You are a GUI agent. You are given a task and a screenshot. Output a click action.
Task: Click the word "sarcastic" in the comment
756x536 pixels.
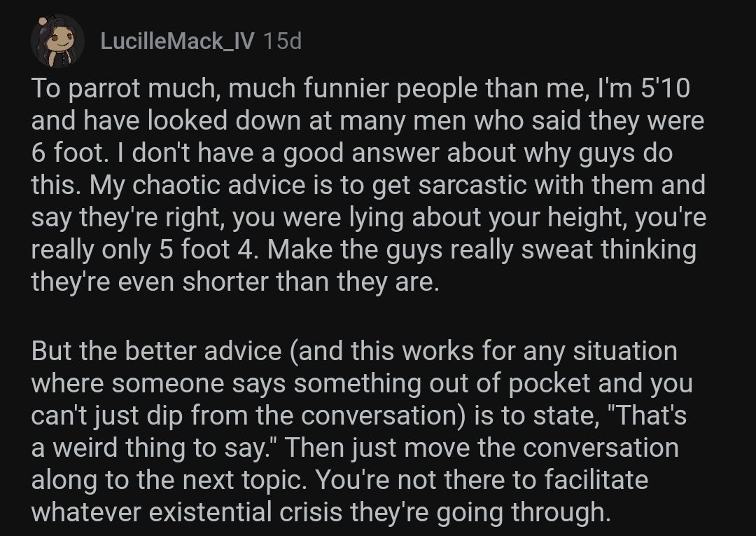click(x=472, y=185)
